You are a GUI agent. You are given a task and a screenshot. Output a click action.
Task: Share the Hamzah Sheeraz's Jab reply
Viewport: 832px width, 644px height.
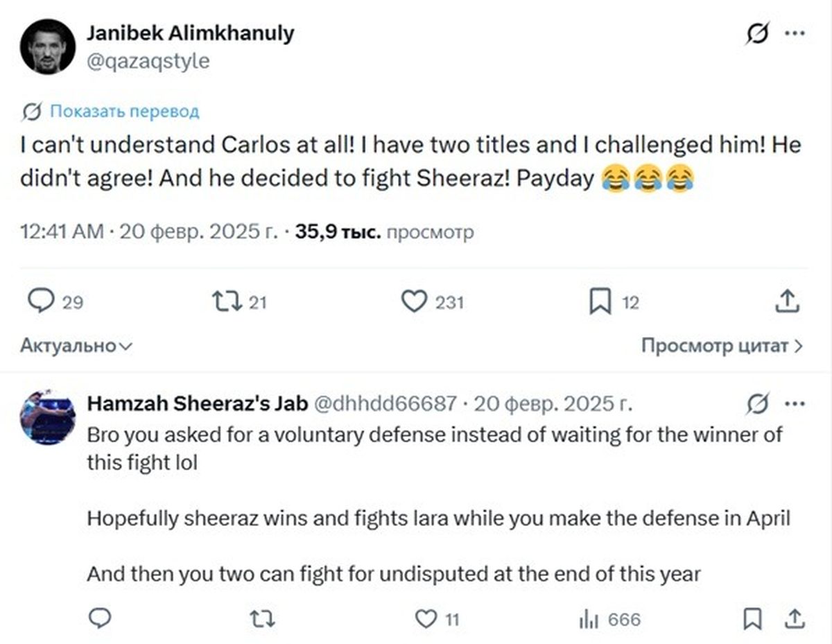coord(794,617)
